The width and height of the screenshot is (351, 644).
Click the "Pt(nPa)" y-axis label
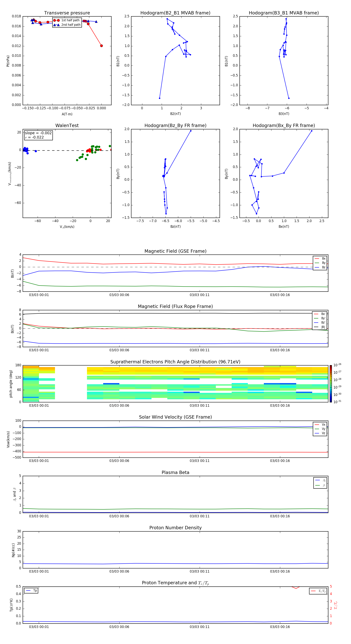[8, 61]
